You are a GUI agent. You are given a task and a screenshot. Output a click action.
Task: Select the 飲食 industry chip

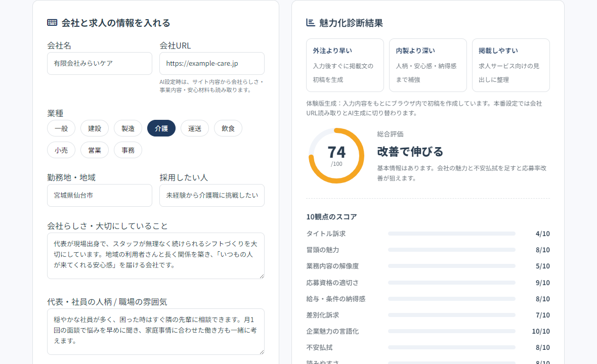coord(228,128)
